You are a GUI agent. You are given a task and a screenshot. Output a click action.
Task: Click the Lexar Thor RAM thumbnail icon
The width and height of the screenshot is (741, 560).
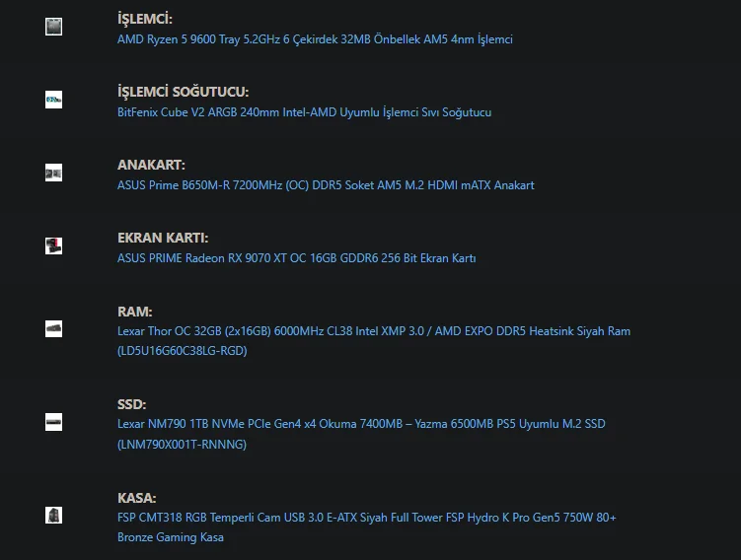click(x=53, y=328)
